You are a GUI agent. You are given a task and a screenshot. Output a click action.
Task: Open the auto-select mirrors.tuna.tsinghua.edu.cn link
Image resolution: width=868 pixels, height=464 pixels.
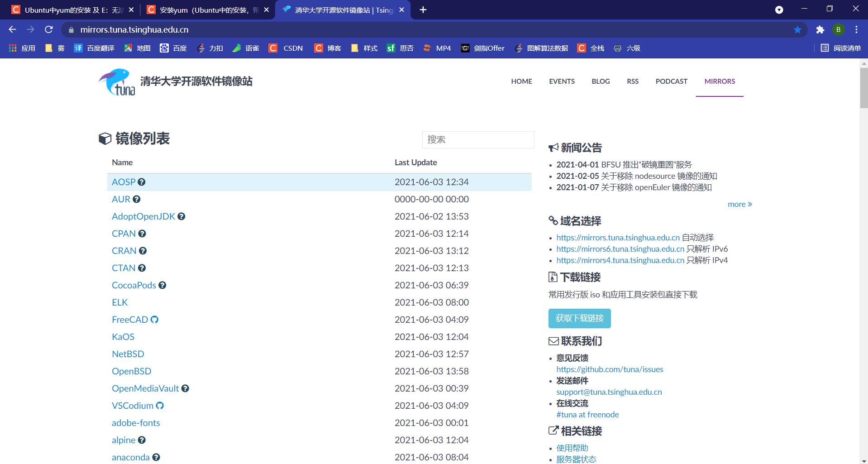(618, 238)
